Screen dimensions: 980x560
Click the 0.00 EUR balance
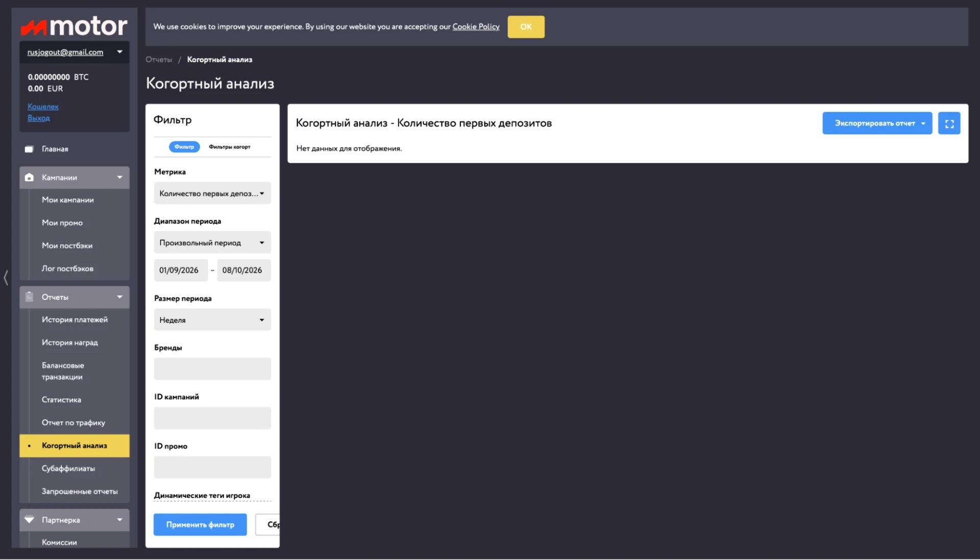45,89
